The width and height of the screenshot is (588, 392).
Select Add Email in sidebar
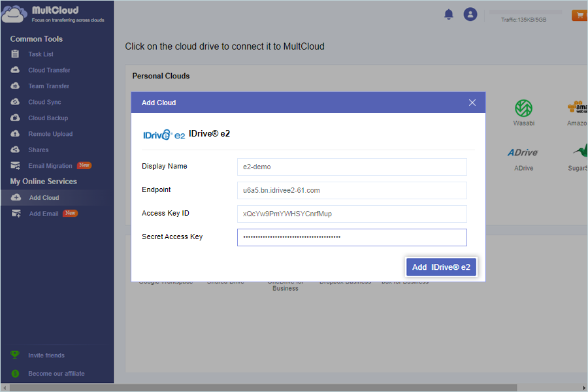click(x=44, y=214)
